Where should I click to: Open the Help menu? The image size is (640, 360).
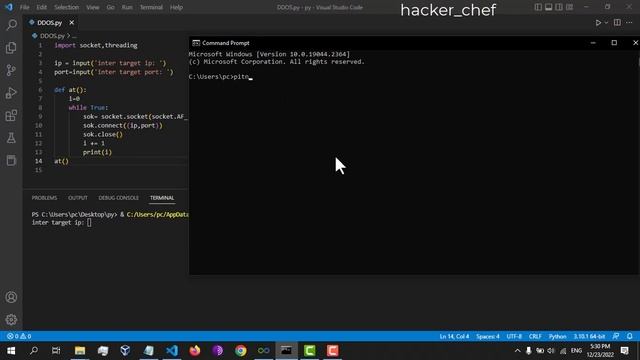176,7
